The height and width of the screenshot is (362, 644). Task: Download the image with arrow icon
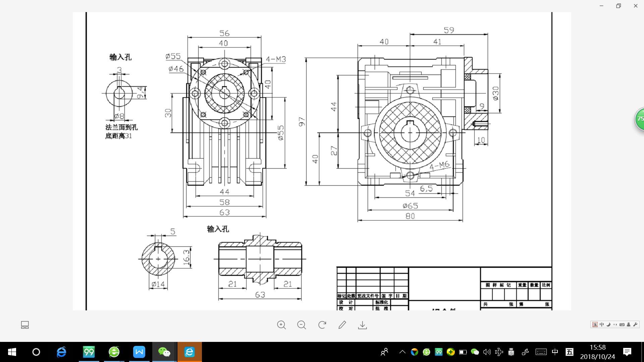coord(362,325)
